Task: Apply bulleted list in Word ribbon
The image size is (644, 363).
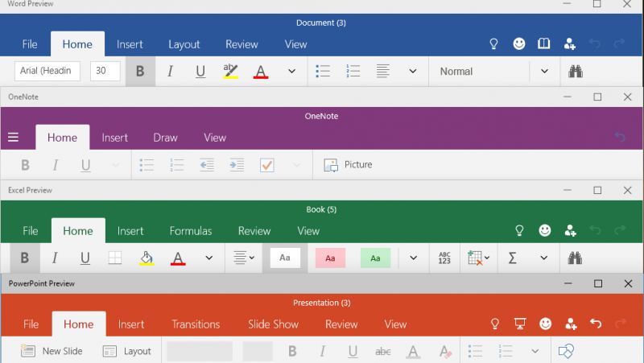Action: click(x=323, y=71)
